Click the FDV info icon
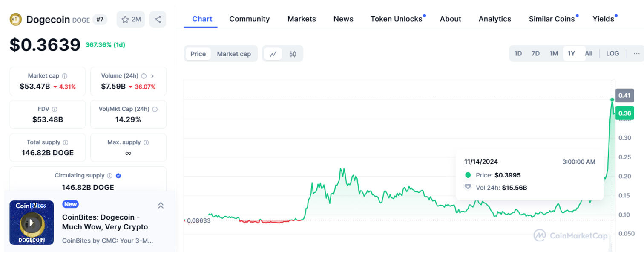This screenshot has width=644, height=261. click(55, 109)
